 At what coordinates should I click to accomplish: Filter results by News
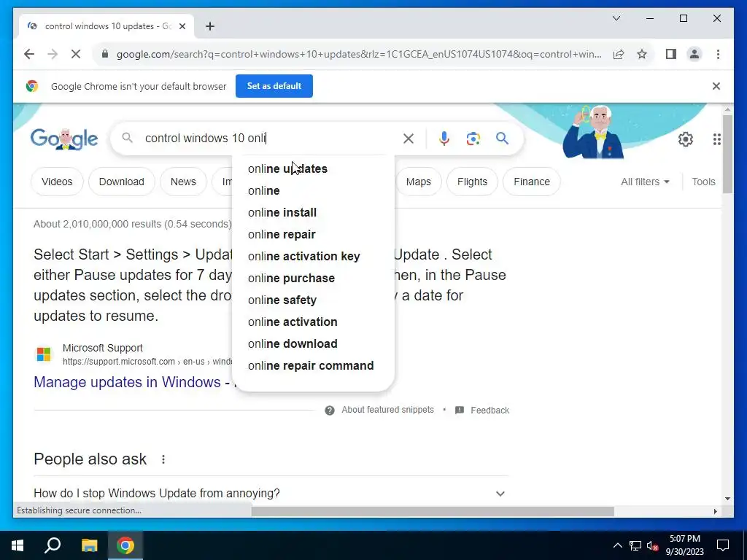pyautogui.click(x=183, y=182)
